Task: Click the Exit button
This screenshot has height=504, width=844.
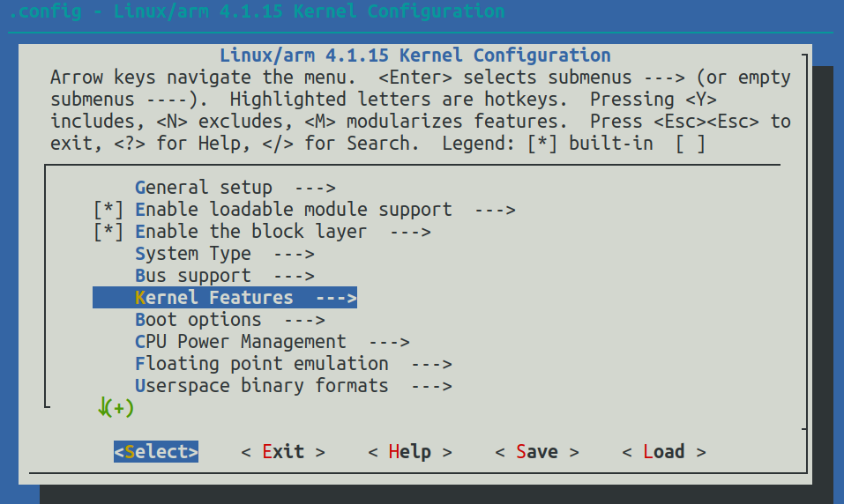Action: click(283, 452)
